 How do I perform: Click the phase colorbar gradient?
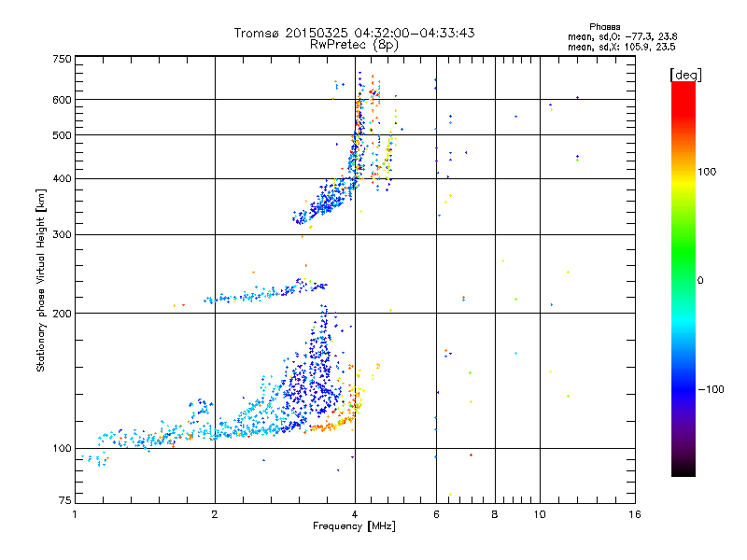[684, 278]
